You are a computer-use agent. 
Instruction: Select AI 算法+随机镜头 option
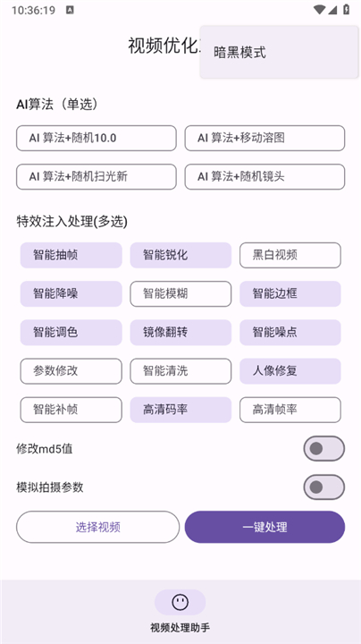(x=264, y=176)
